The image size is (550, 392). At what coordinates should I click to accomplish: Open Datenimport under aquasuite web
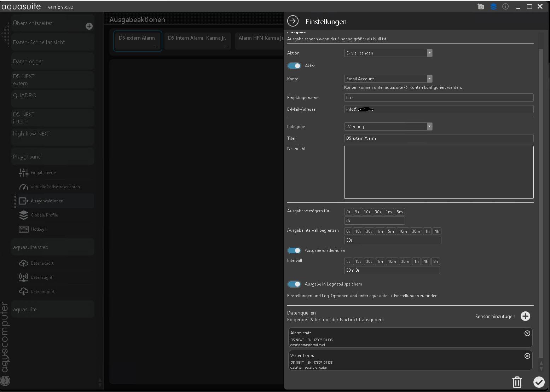(56, 292)
